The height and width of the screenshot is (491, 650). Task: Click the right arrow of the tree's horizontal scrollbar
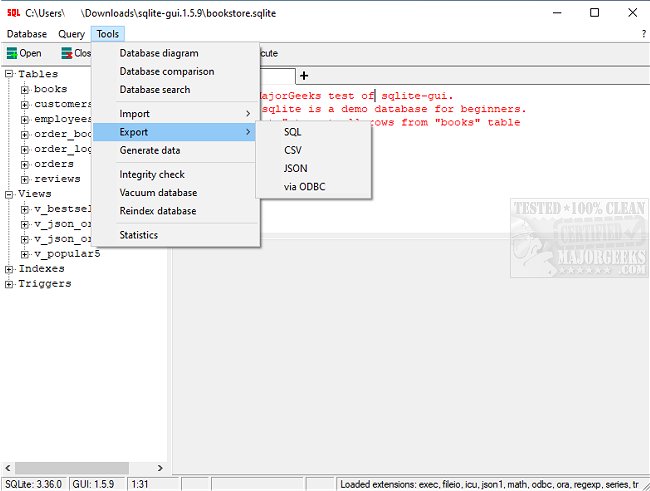(160, 468)
